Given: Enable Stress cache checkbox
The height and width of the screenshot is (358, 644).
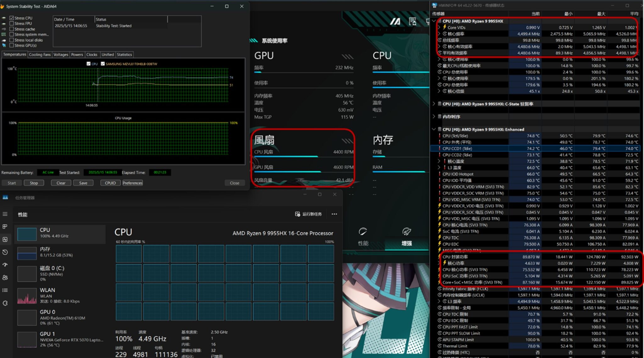Looking at the screenshot, I should [x=12, y=29].
